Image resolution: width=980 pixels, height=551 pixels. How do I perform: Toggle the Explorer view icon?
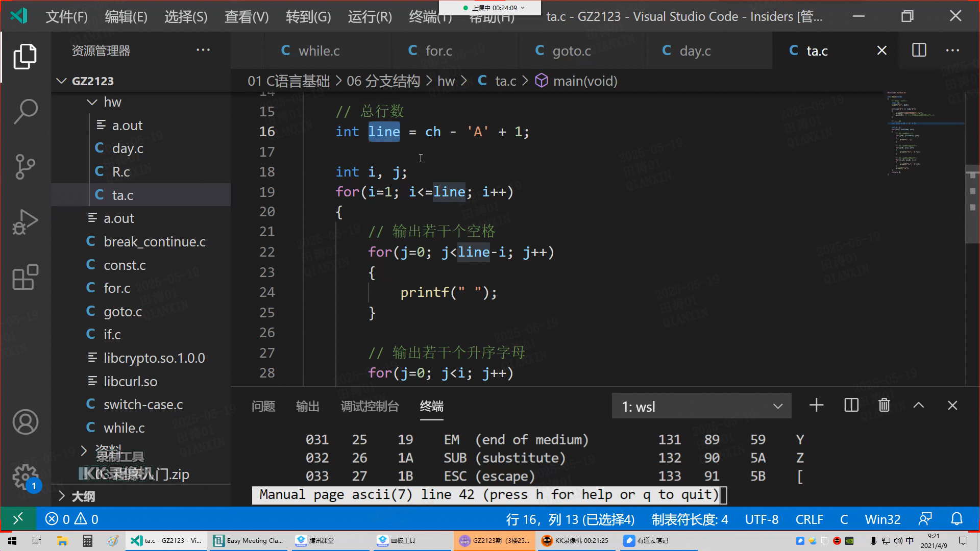25,56
